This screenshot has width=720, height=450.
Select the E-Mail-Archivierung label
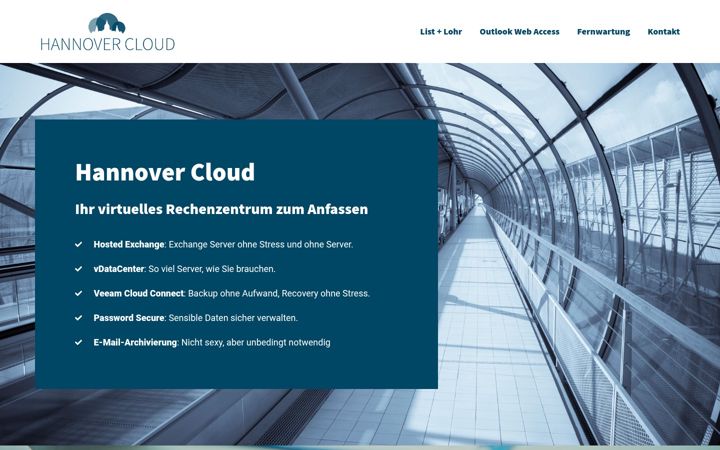click(x=135, y=342)
